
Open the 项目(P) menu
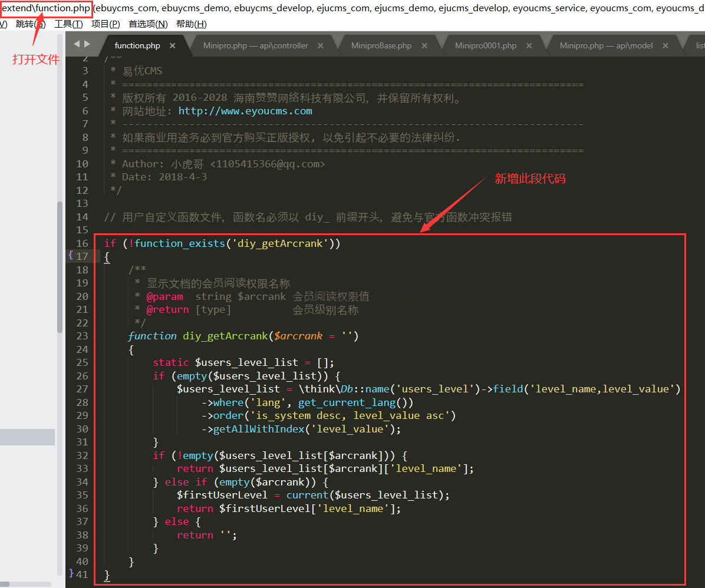(106, 24)
